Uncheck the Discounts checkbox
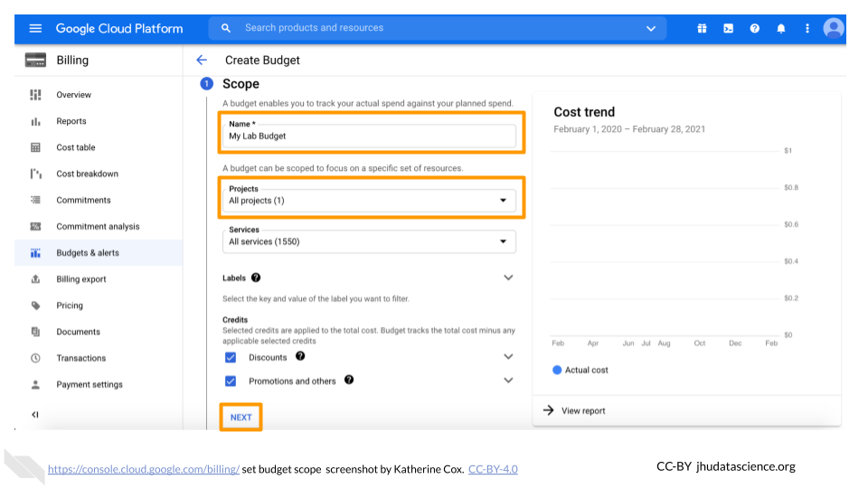Viewport: 868px width, 488px height. (x=231, y=358)
